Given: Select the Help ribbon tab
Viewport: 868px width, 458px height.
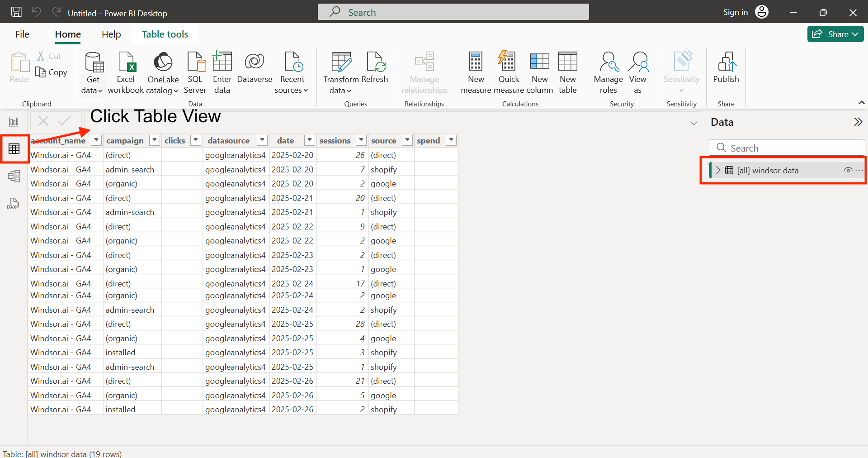Looking at the screenshot, I should 111,34.
